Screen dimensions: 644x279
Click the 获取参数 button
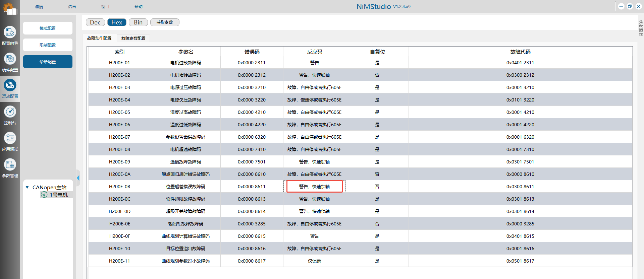(165, 22)
